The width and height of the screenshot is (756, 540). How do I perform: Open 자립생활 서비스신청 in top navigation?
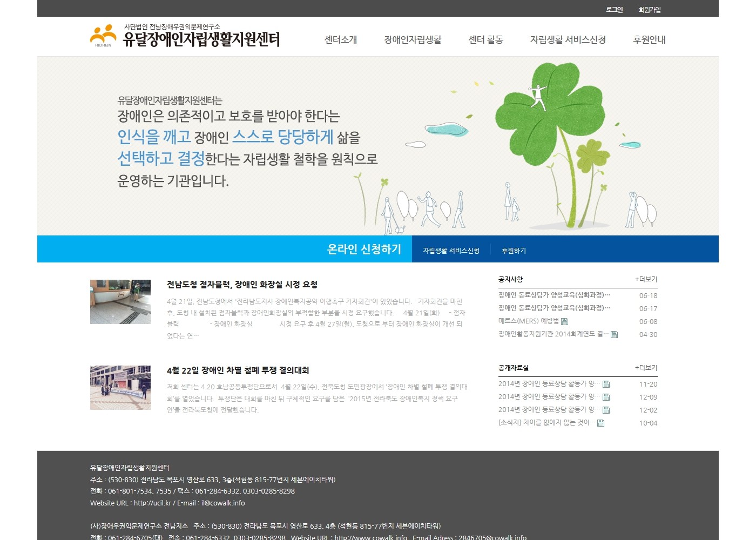568,39
